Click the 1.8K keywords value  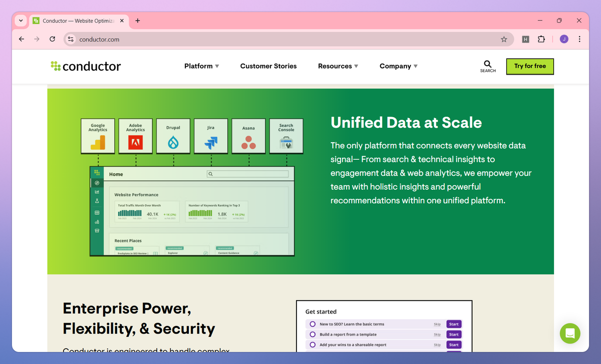coord(222,214)
